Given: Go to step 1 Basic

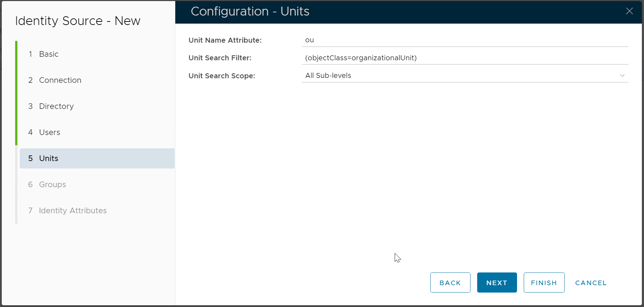Looking at the screenshot, I should [49, 54].
